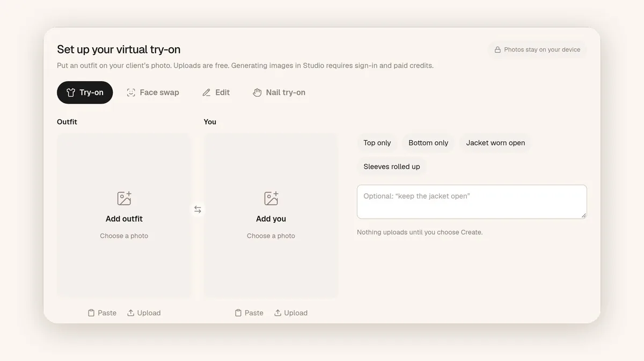The image size is (644, 361).
Task: Click the swap arrows between Outfit and You
Action: click(197, 210)
